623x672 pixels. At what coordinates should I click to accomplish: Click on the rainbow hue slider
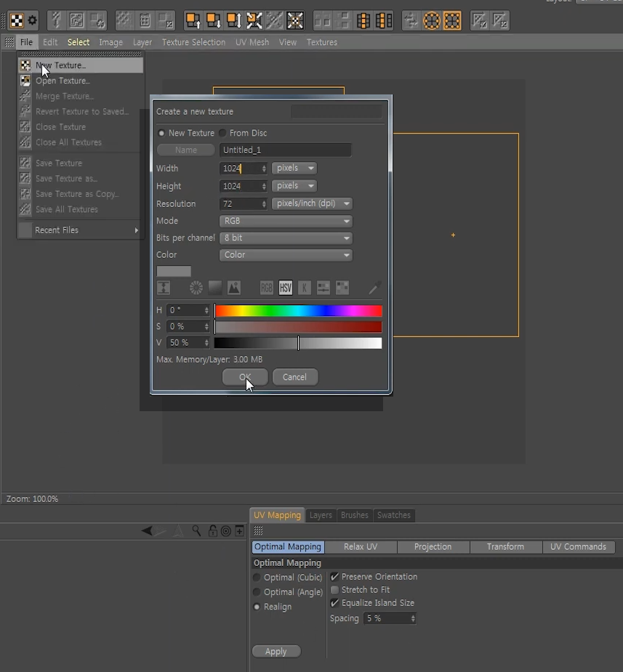coord(298,311)
